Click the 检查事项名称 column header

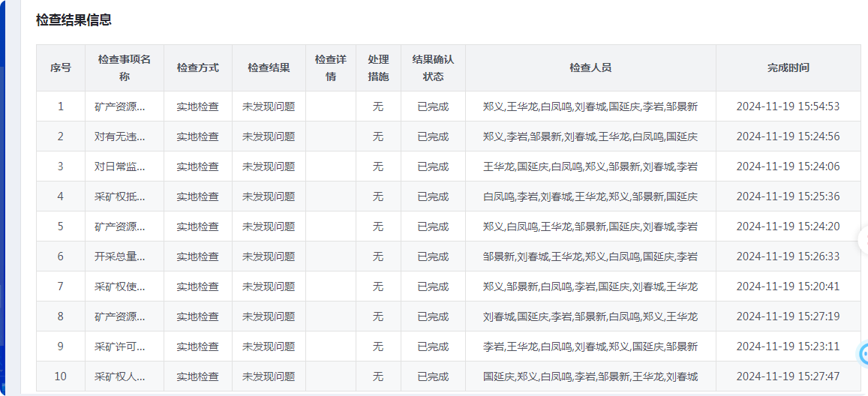pyautogui.click(x=125, y=67)
